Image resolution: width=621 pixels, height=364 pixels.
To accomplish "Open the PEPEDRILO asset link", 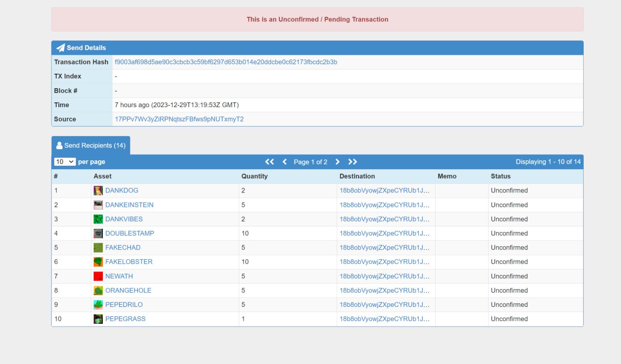I will pos(124,305).
